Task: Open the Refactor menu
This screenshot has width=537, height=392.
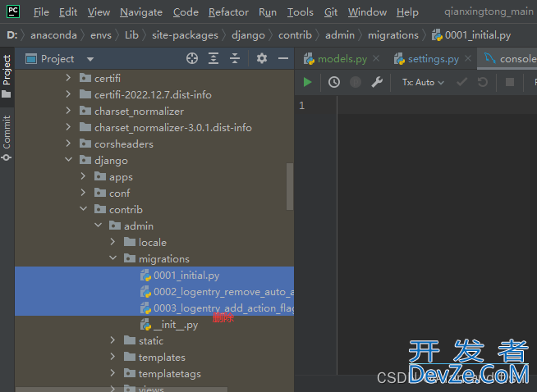Action: (x=228, y=12)
